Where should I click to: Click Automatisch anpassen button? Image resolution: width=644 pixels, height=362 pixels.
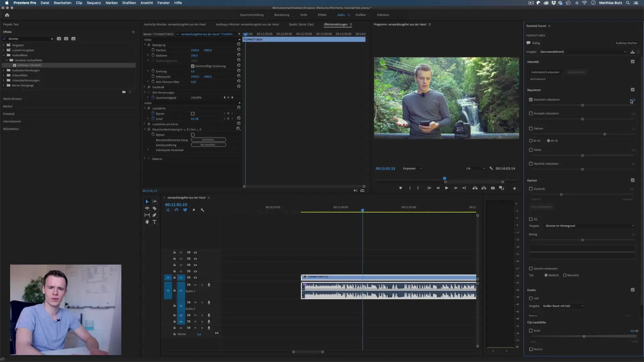click(x=545, y=72)
